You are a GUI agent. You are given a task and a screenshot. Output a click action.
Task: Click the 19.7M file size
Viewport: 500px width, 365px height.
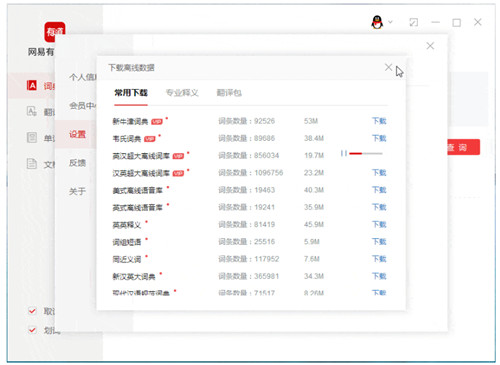tap(314, 155)
